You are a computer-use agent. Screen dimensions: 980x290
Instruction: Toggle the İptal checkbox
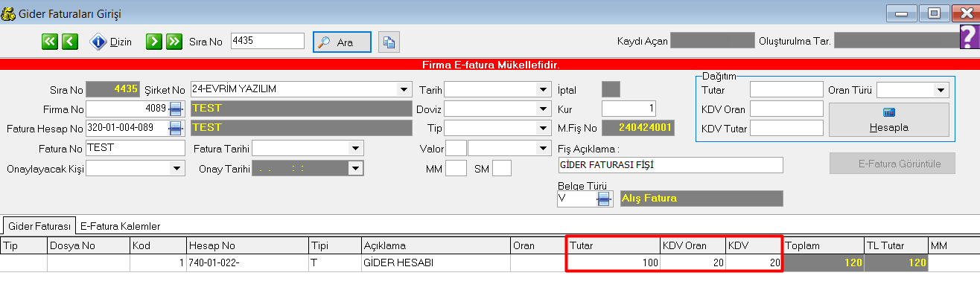[611, 89]
